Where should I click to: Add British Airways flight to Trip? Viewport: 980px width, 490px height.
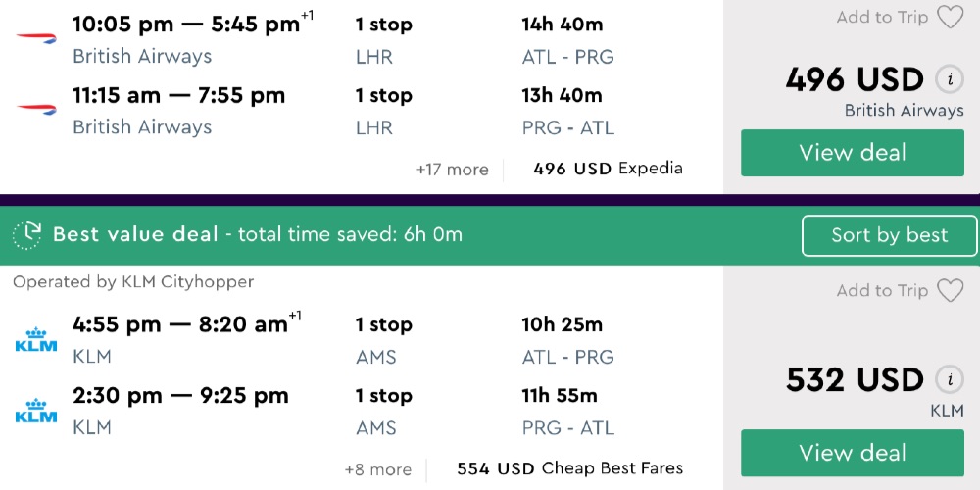click(882, 18)
